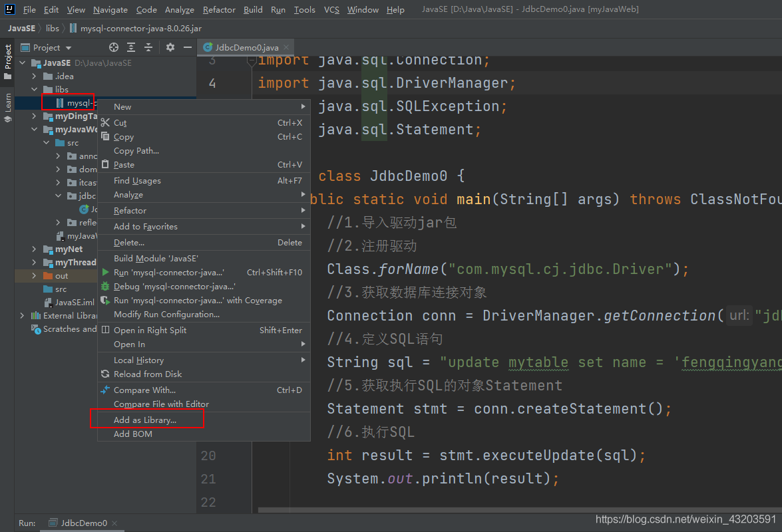Click the Scratches and Consoles icon
Image resolution: width=782 pixels, height=532 pixels.
pos(36,329)
